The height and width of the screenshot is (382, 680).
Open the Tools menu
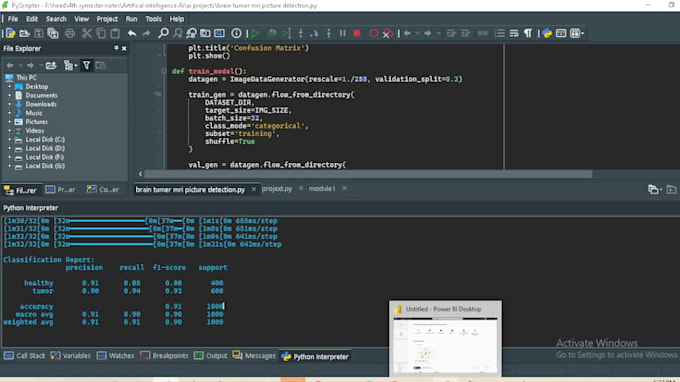click(x=153, y=19)
